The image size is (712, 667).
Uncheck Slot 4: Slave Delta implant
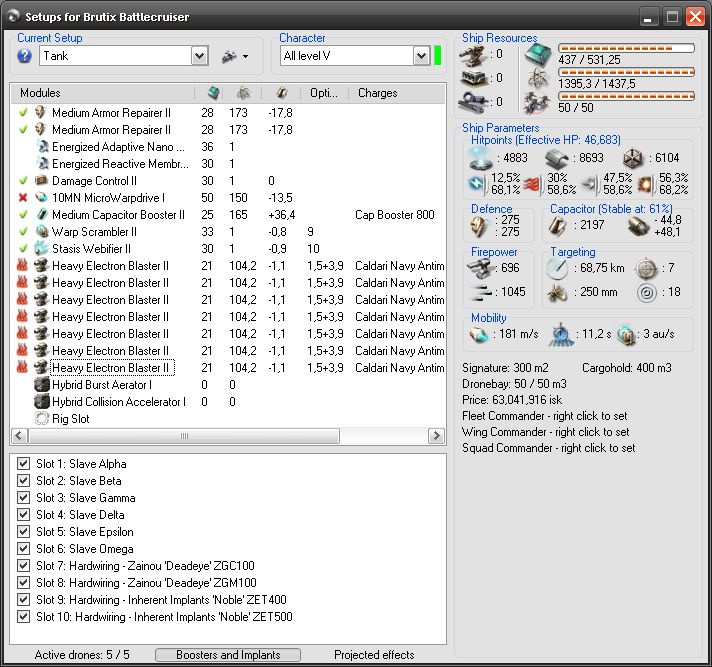coord(24,514)
